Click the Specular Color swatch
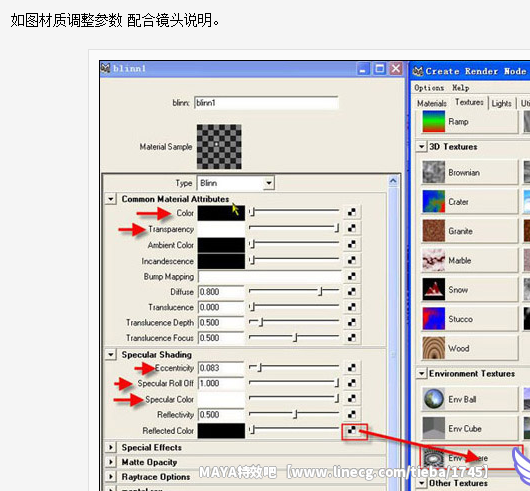The image size is (530, 491). coord(221,399)
